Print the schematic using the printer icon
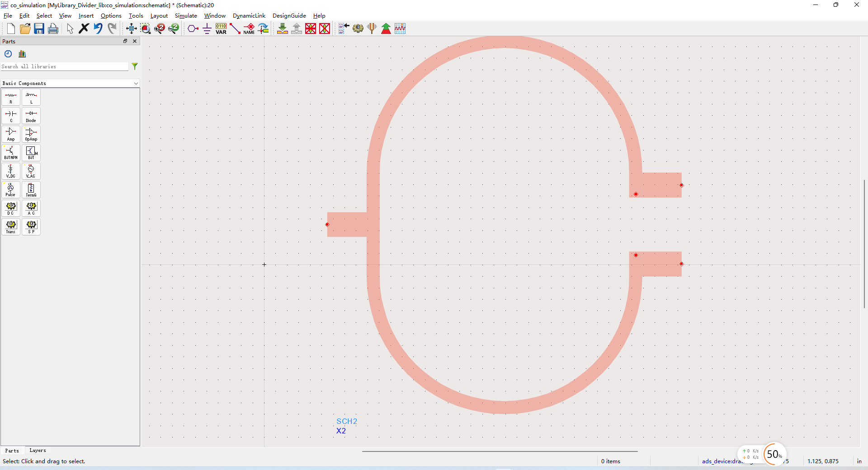The height and width of the screenshot is (470, 868). click(x=53, y=28)
